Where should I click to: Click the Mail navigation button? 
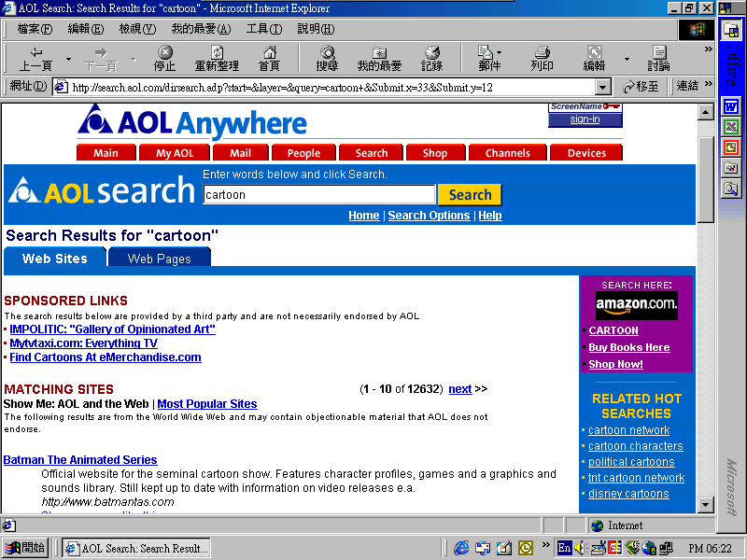point(241,153)
